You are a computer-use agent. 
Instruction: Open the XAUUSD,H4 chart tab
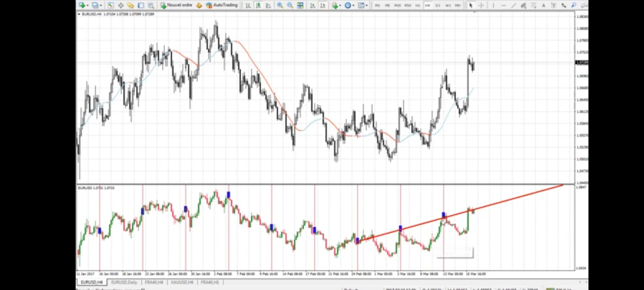(182, 282)
